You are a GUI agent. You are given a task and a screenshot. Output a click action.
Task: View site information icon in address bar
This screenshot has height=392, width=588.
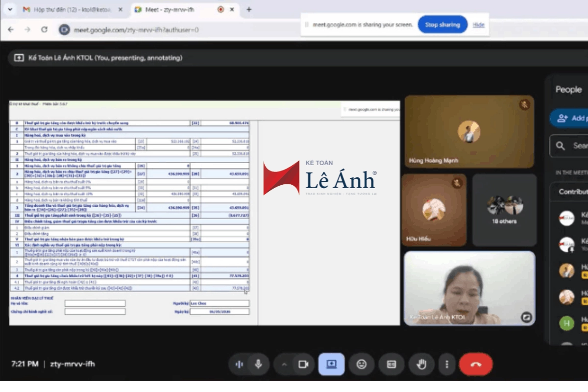pos(64,29)
